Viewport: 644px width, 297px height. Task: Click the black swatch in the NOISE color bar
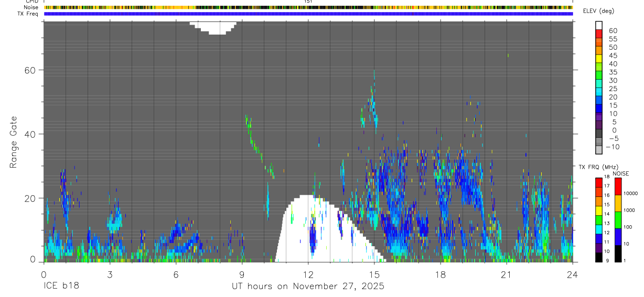pos(618,254)
